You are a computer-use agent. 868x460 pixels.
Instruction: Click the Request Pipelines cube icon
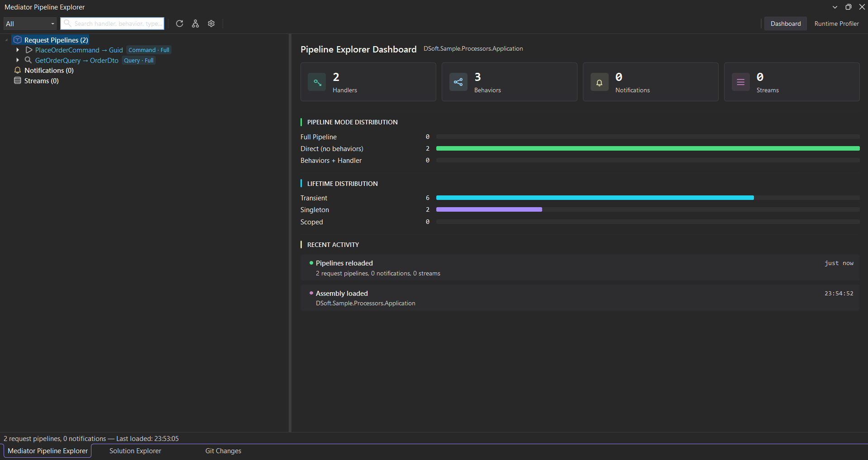coord(18,40)
